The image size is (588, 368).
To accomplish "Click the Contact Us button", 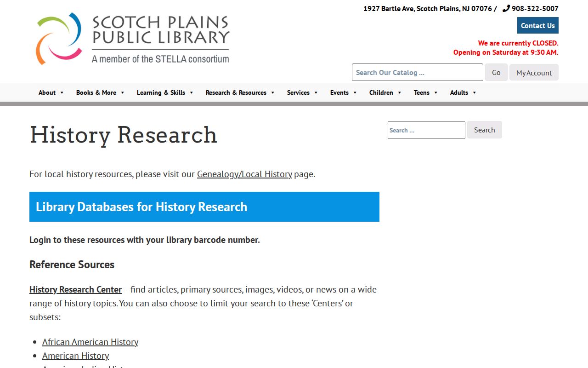I will pos(538,25).
